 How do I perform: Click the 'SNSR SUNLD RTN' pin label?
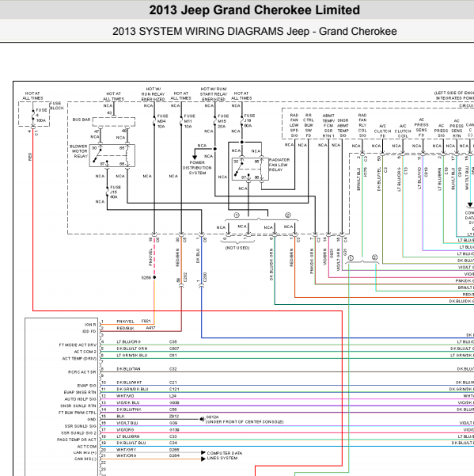[x=78, y=406]
